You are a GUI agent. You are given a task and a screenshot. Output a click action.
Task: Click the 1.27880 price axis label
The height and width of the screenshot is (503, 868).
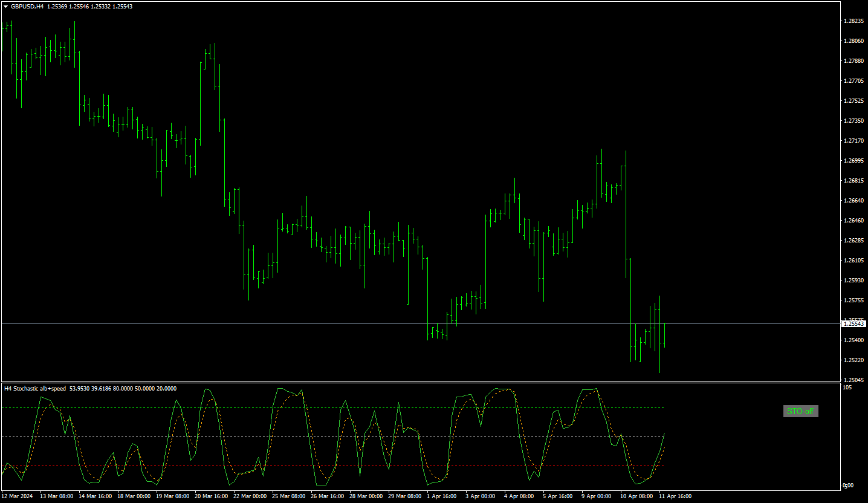coord(854,61)
